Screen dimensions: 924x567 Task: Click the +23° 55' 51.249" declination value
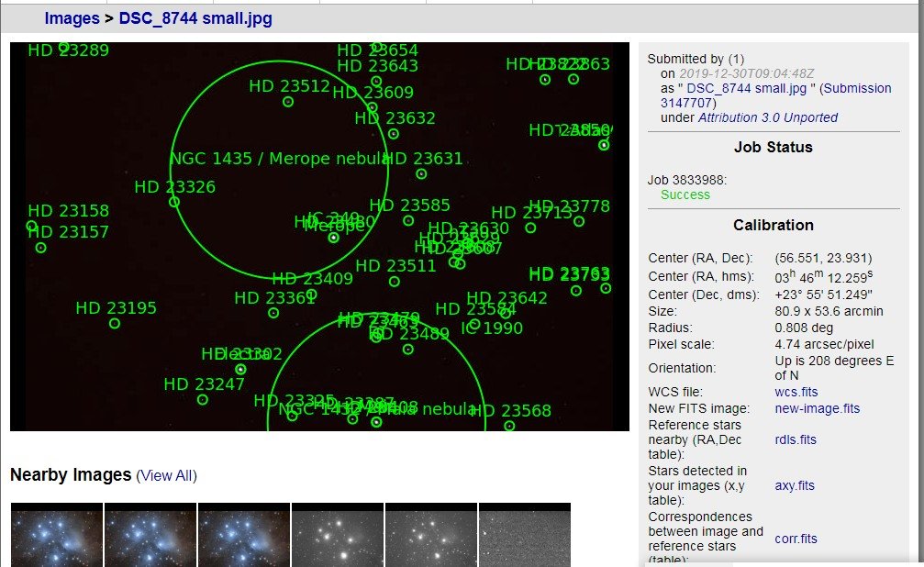click(x=824, y=295)
